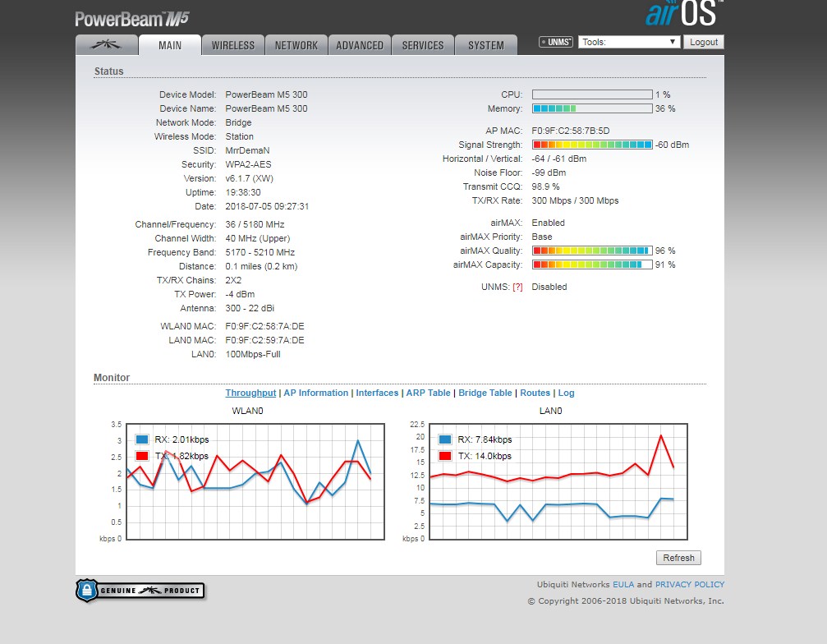Select the Horizontal/Vertical value -64 / -61 dBm
Viewport: 827px width, 644px height.
coord(559,159)
